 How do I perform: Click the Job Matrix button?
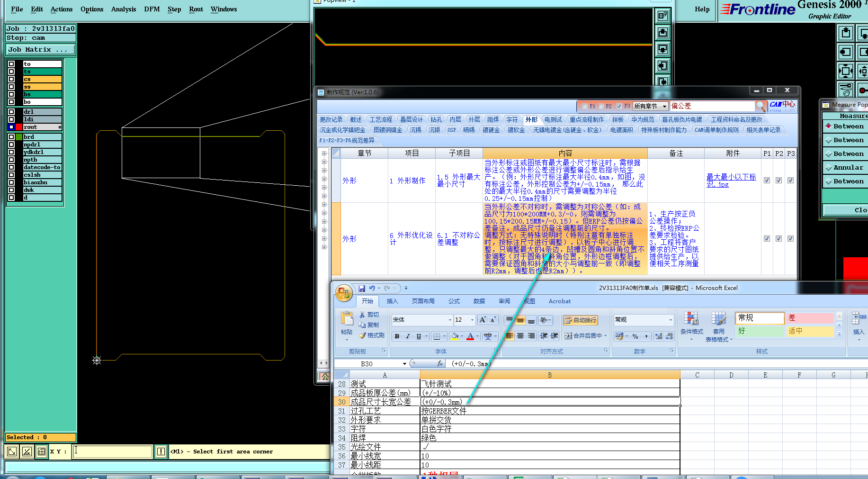pyautogui.click(x=40, y=49)
